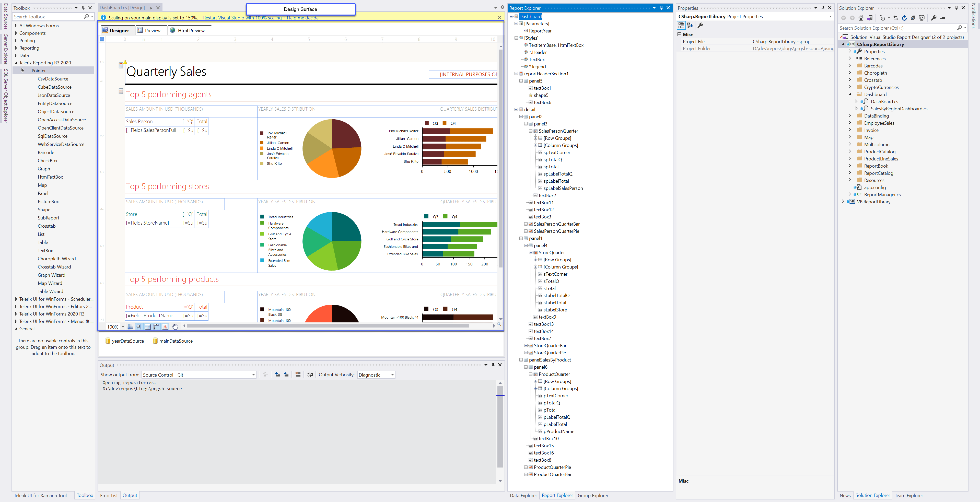
Task: Click inside the Search Toolbox field
Action: tap(46, 16)
